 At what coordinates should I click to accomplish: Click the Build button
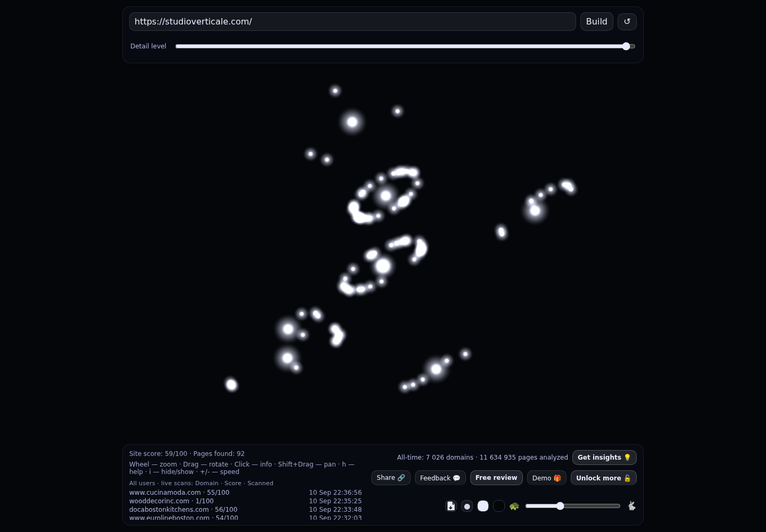coord(597,22)
